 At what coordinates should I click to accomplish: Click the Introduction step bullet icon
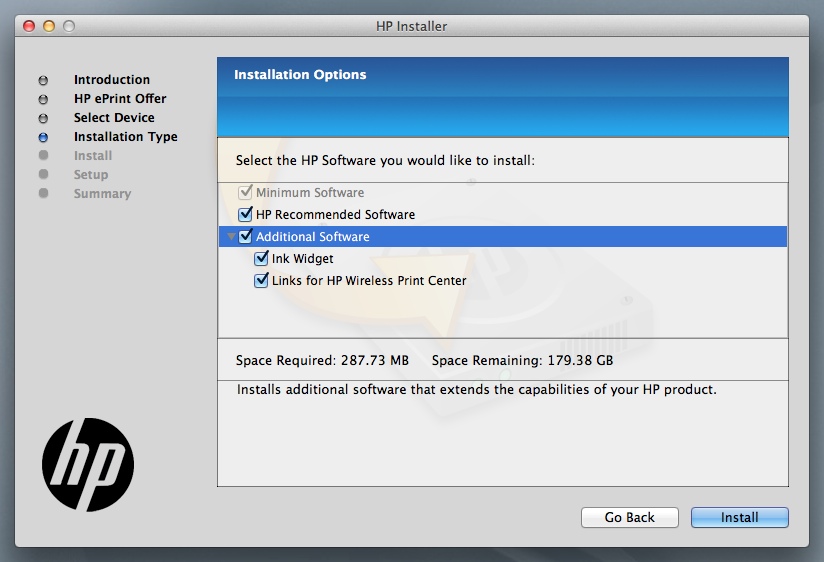pyautogui.click(x=43, y=80)
